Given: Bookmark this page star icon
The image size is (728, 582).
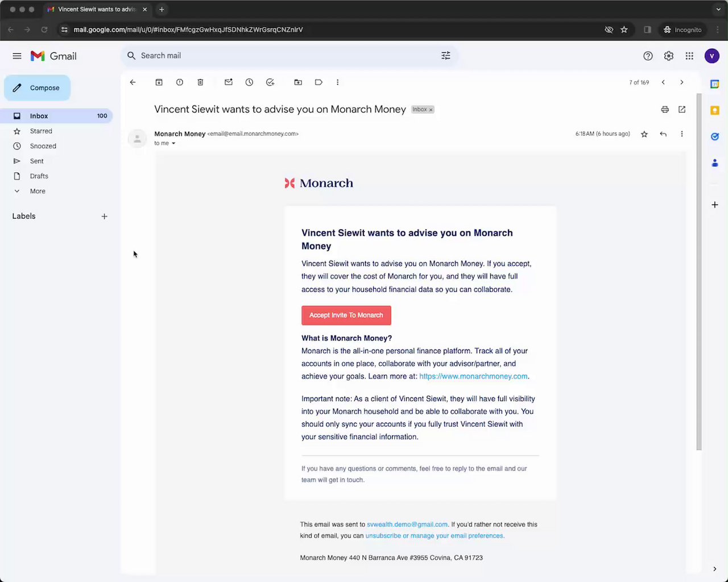Looking at the screenshot, I should (x=624, y=30).
